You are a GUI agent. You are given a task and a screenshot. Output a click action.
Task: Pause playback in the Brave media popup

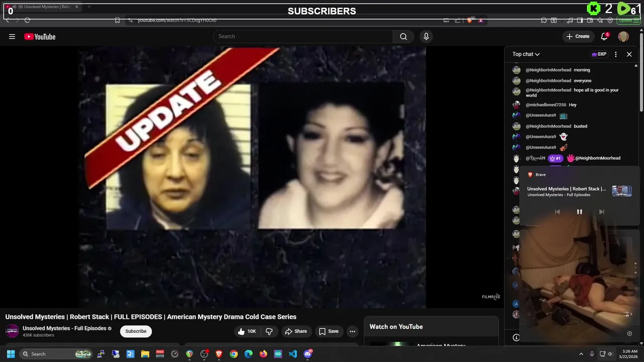tap(579, 212)
